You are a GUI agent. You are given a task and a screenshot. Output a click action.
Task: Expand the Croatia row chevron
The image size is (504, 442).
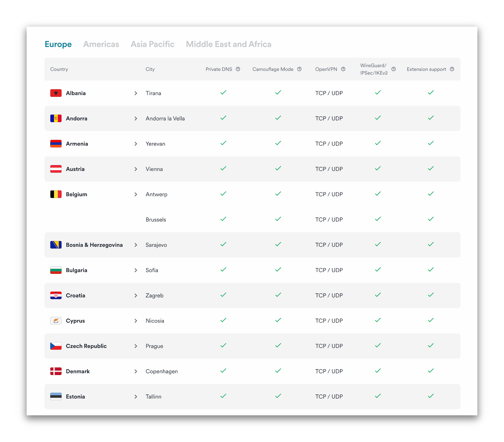pyautogui.click(x=136, y=296)
